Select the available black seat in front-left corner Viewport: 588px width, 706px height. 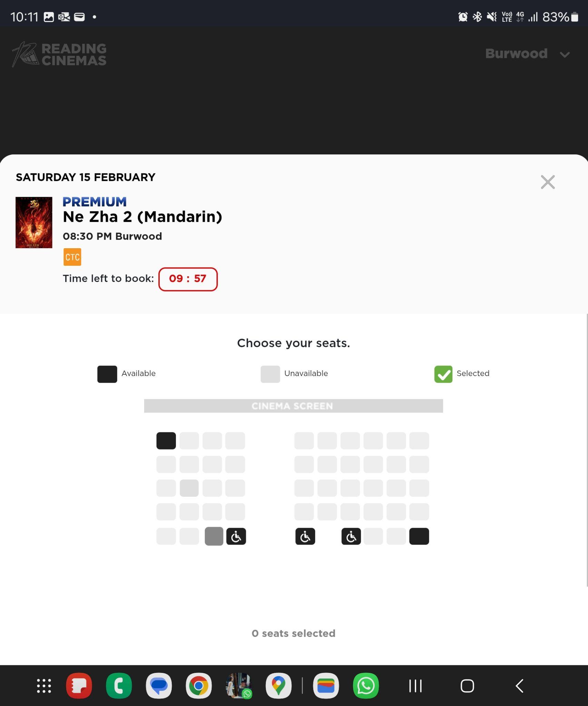click(x=166, y=441)
